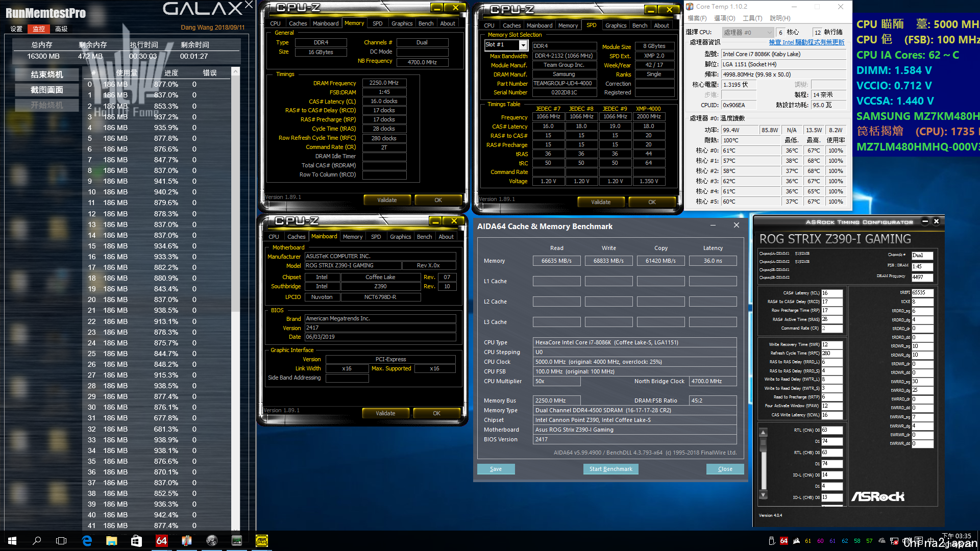Open taskbar search magnifier
Screen dimensions: 980x551
37,541
